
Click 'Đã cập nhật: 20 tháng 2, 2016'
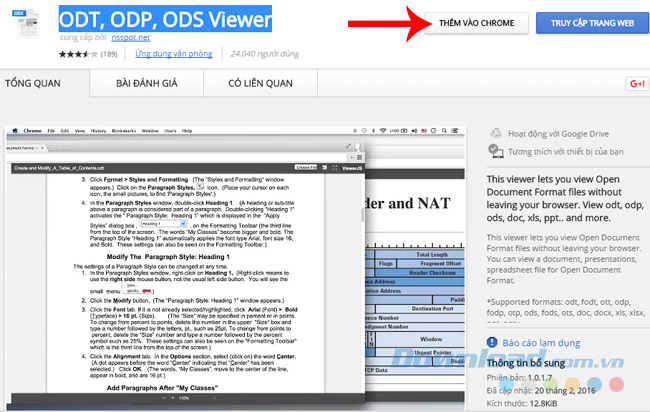[541, 390]
